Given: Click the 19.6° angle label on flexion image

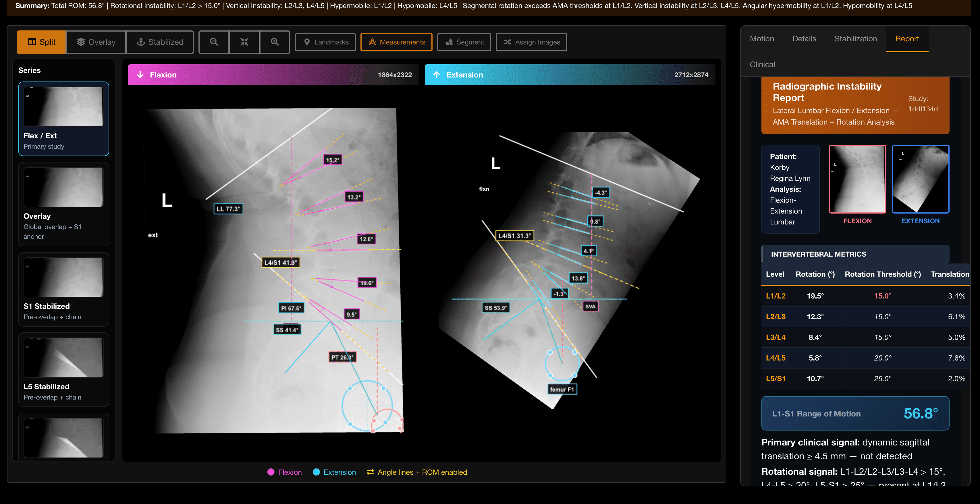Looking at the screenshot, I should 367,283.
